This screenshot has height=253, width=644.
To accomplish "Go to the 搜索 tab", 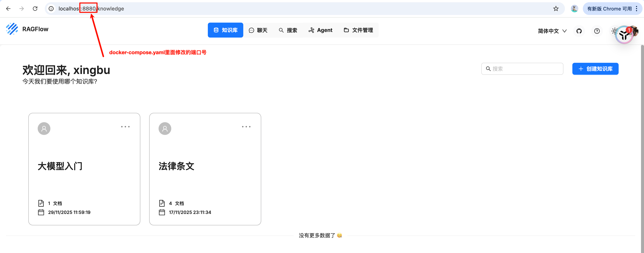I will [288, 30].
